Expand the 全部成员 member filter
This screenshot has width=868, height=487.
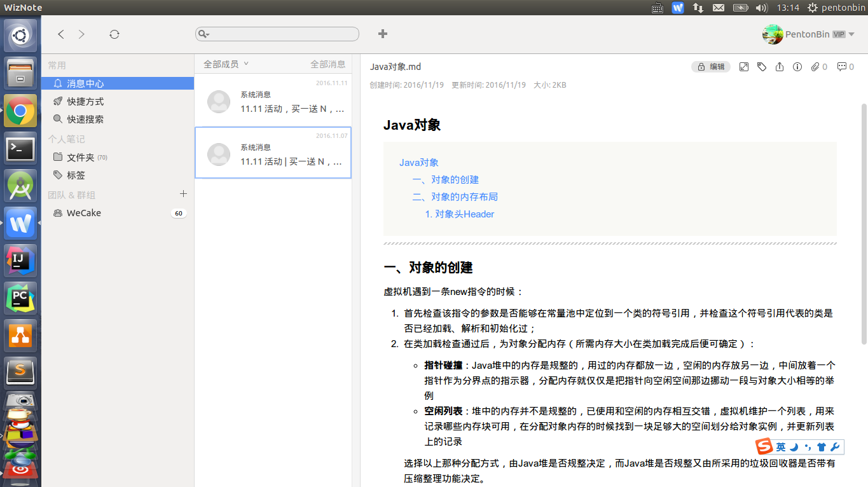click(226, 64)
